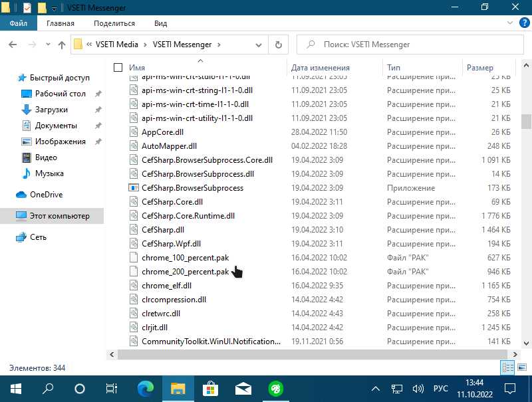
Task: Sort by Дата изменения column header
Action: pyautogui.click(x=321, y=68)
